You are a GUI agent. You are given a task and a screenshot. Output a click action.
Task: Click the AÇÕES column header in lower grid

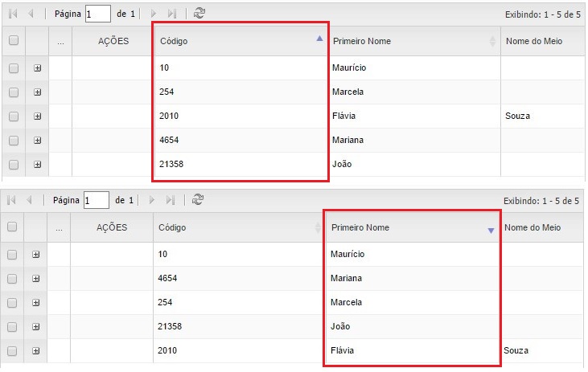point(112,228)
